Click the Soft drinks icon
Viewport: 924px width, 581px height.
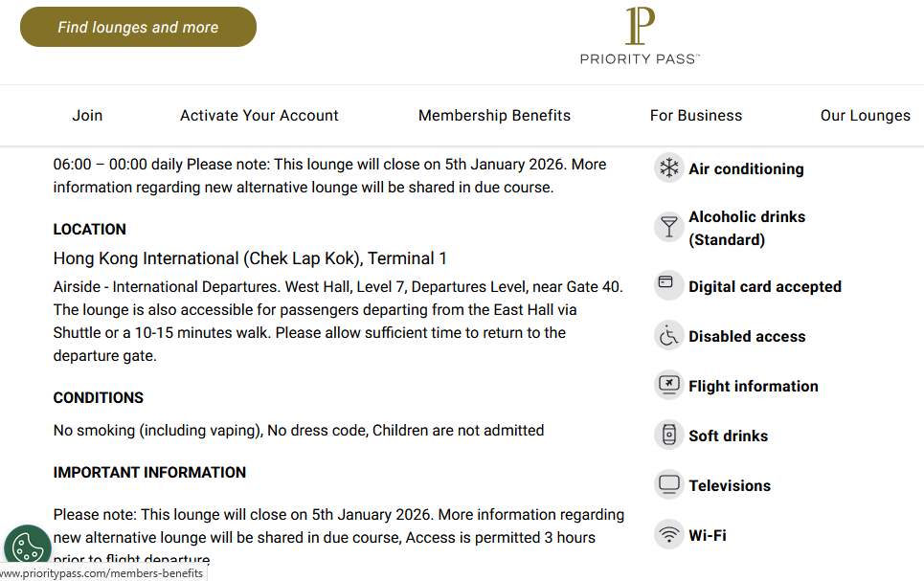point(668,435)
